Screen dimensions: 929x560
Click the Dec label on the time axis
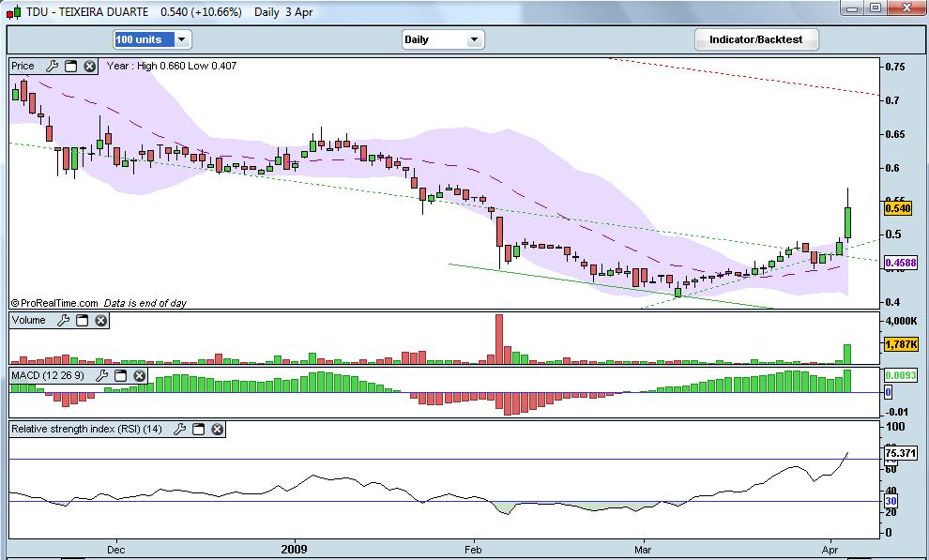point(116,550)
